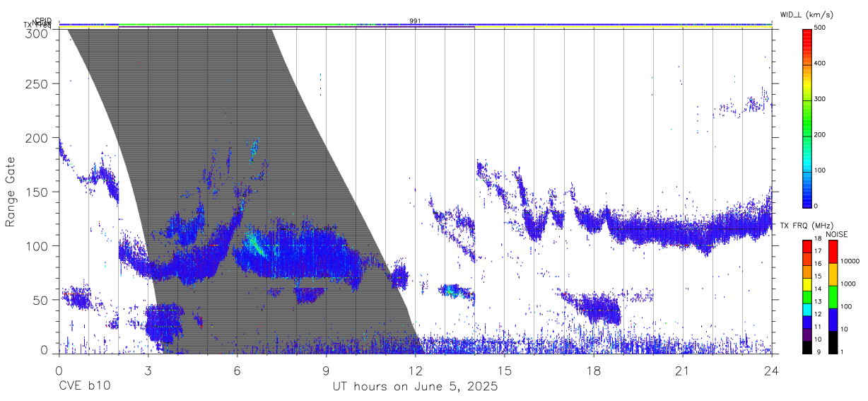Viewport: 868px width, 401px height.
Task: Click the black block of NOISE colorbar
Action: (x=833, y=342)
